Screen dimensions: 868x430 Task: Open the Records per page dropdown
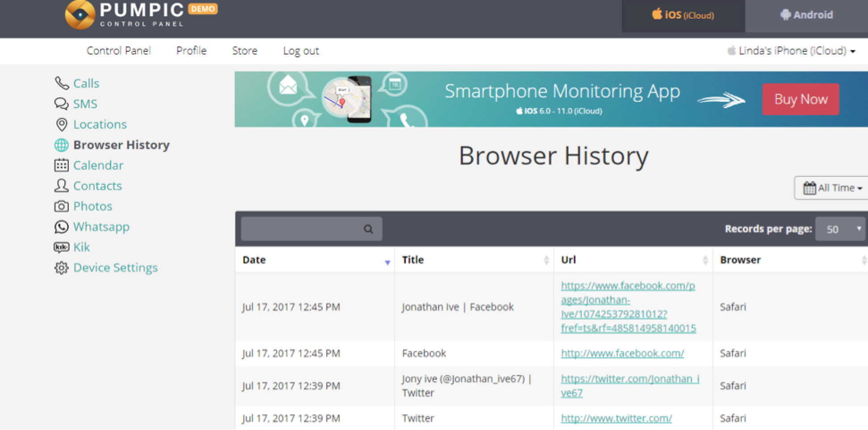(840, 229)
